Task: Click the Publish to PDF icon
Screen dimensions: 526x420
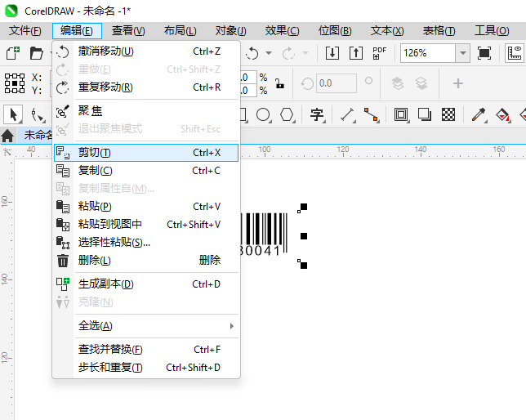Action: (x=380, y=53)
